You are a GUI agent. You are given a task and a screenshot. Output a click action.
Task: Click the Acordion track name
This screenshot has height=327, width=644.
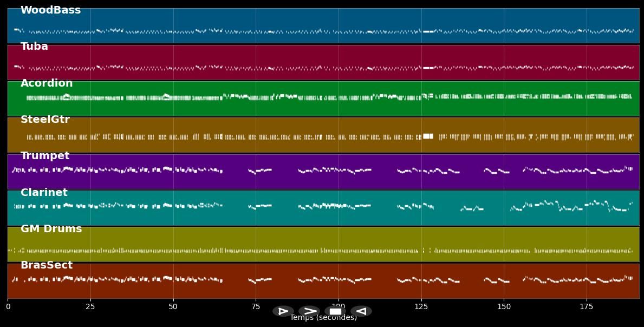point(47,83)
